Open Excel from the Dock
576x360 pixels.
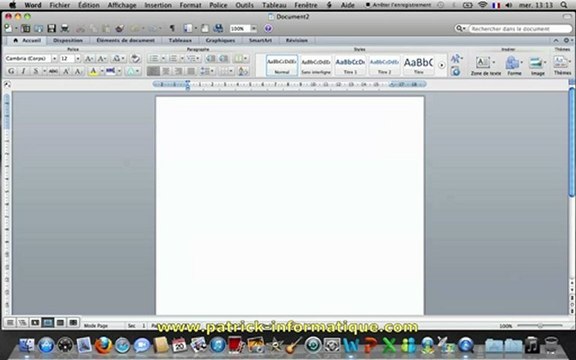[389, 345]
